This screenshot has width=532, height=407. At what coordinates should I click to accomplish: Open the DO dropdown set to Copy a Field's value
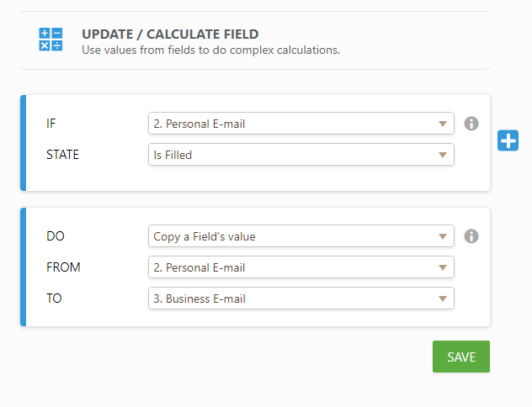click(301, 236)
